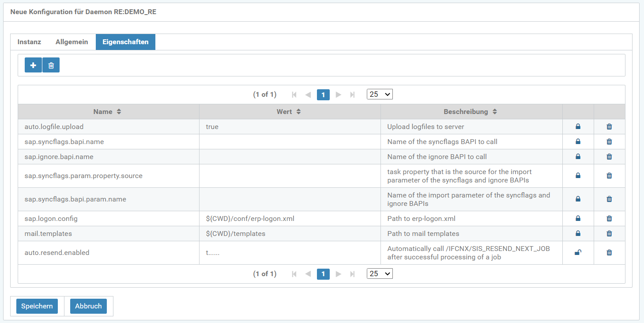Open the top rows-per-page dropdown
The height and width of the screenshot is (323, 644).
point(379,95)
